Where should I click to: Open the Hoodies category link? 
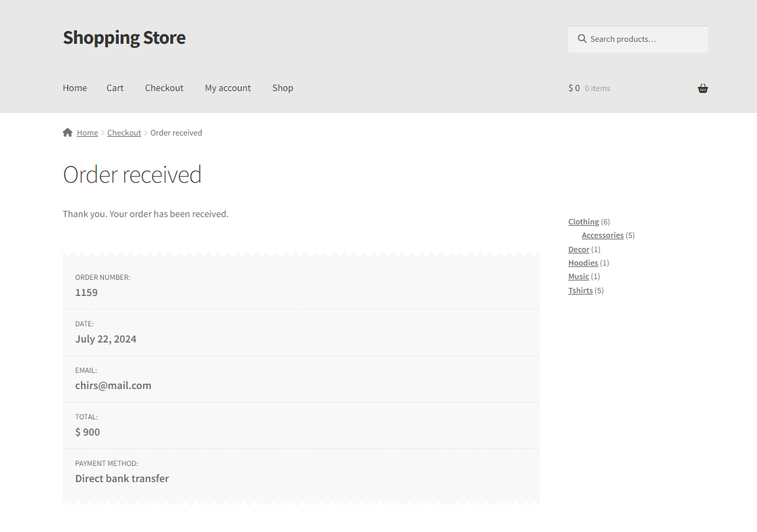[x=583, y=263]
